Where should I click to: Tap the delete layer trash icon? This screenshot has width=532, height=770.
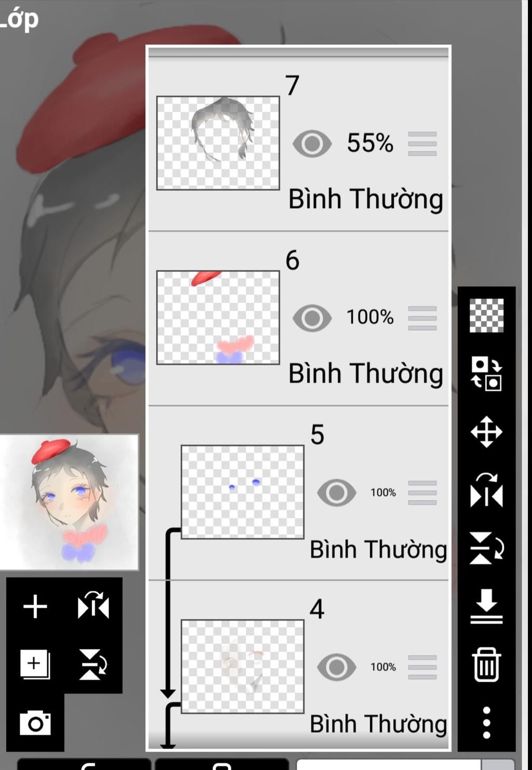tap(486, 665)
